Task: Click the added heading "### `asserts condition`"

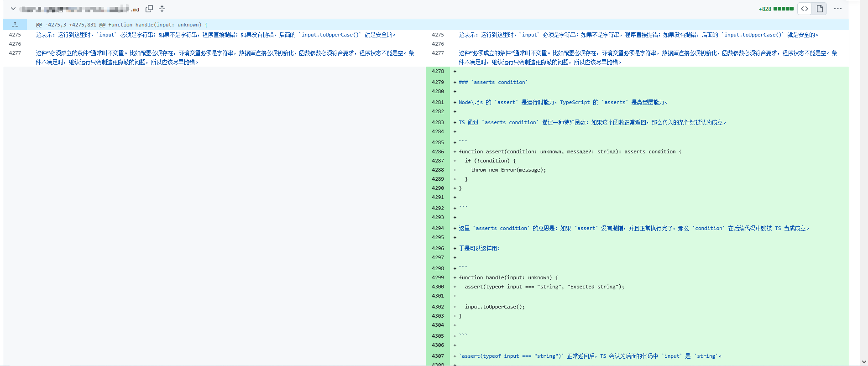Action: (493, 82)
